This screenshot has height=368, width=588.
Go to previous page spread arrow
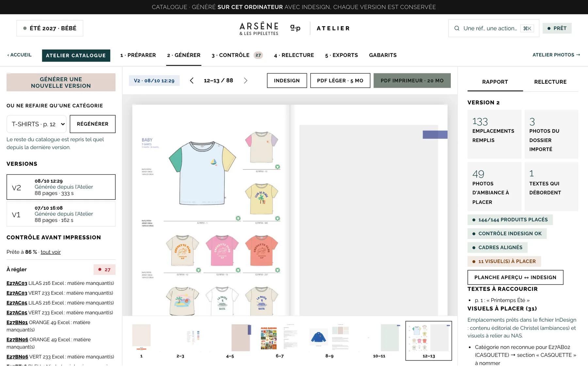tap(192, 80)
